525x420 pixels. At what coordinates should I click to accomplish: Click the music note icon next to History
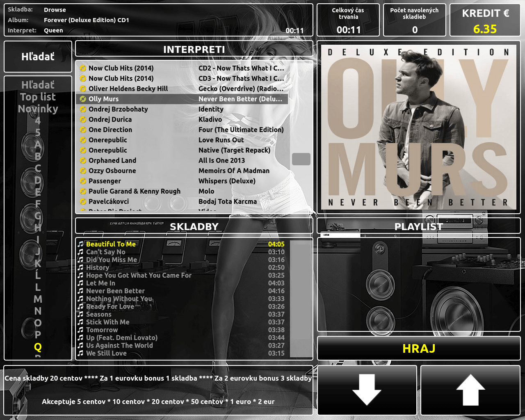[80, 267]
